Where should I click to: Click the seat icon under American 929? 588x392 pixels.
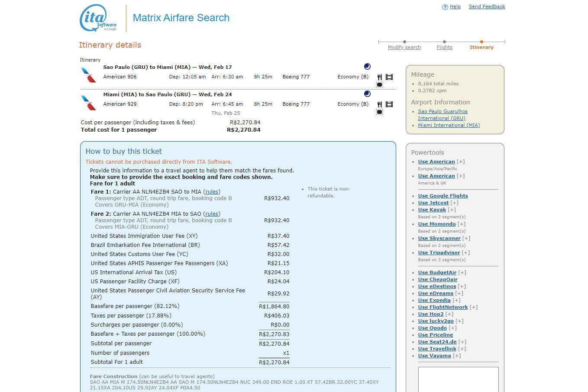point(379,112)
